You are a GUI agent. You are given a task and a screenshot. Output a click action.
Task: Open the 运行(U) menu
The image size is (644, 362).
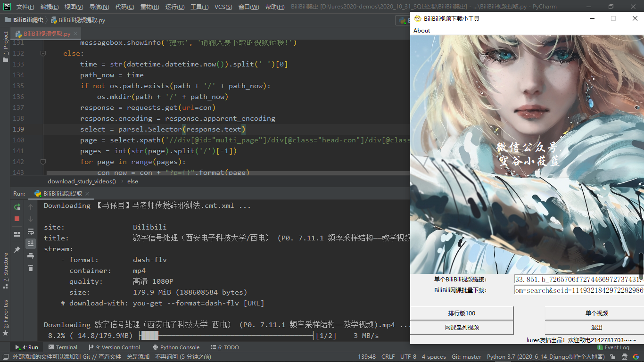click(175, 7)
